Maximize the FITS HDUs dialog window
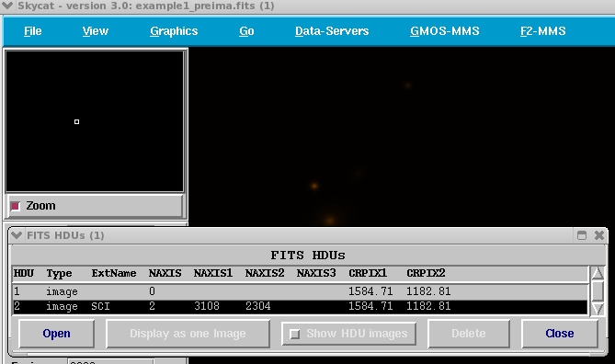The height and width of the screenshot is (364, 615). [x=582, y=235]
